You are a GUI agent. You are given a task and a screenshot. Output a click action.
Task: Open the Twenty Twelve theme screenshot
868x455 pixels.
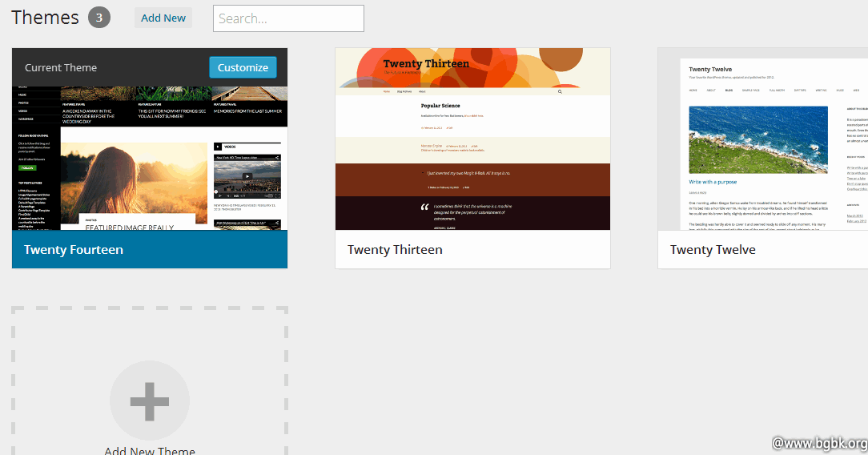[763, 139]
